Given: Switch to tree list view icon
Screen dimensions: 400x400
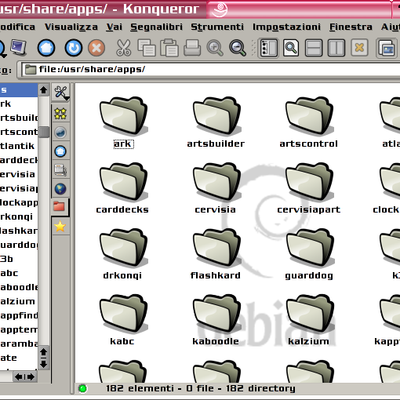Looking at the screenshot, I should 269,48.
